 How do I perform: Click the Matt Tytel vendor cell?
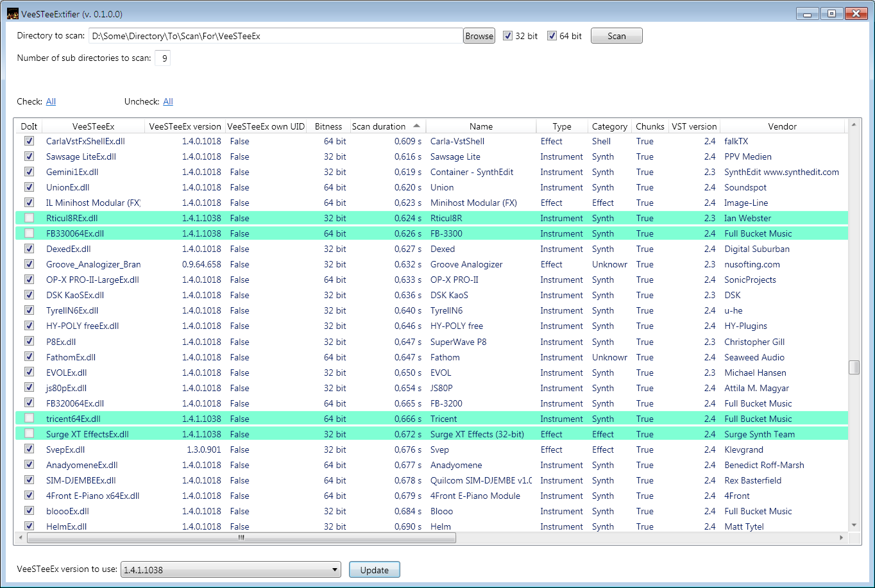click(x=744, y=526)
